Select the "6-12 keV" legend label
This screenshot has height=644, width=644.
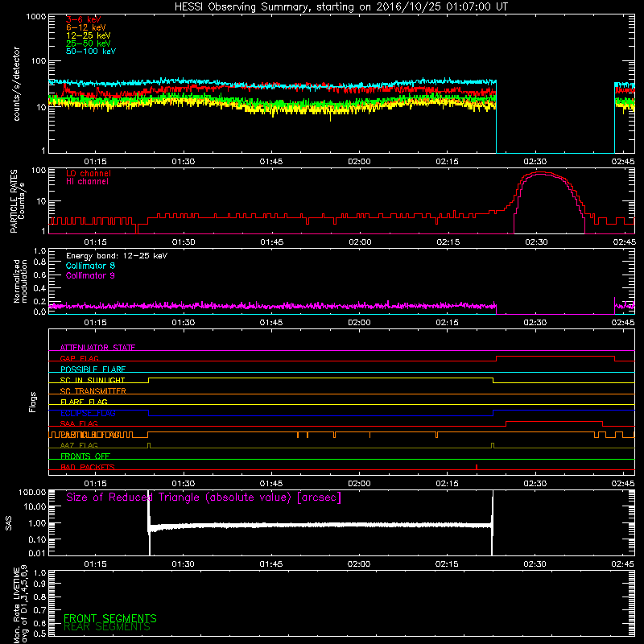[x=86, y=27]
